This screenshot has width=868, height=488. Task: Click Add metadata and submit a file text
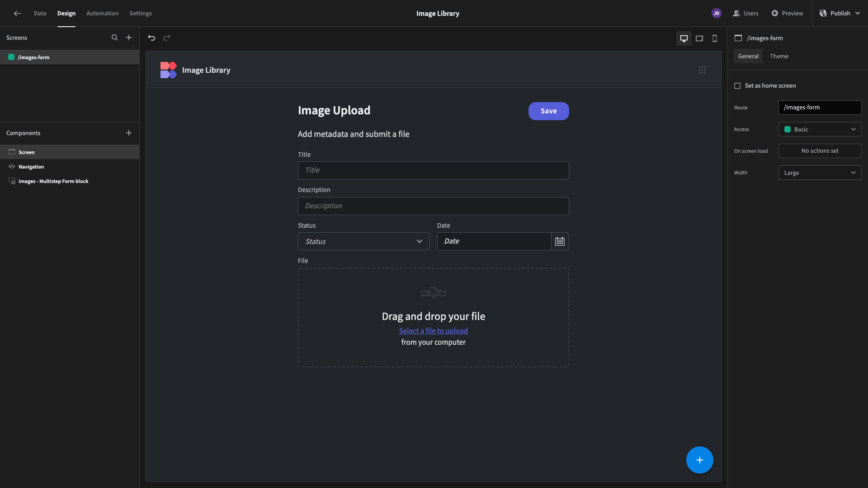[x=354, y=134]
